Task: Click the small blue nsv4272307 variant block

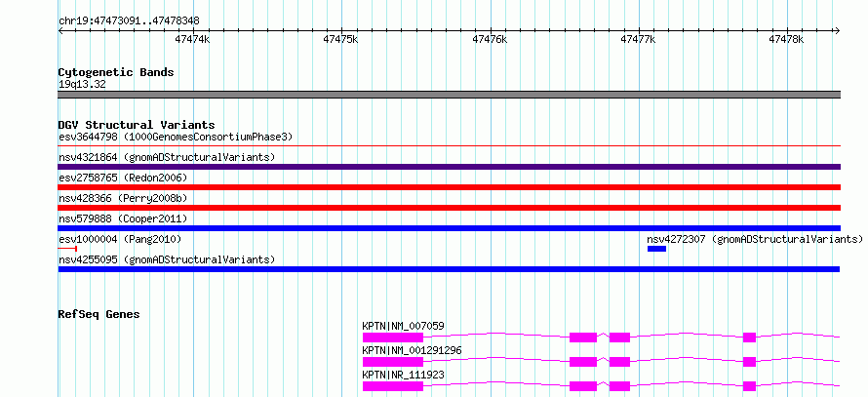Action: point(656,249)
